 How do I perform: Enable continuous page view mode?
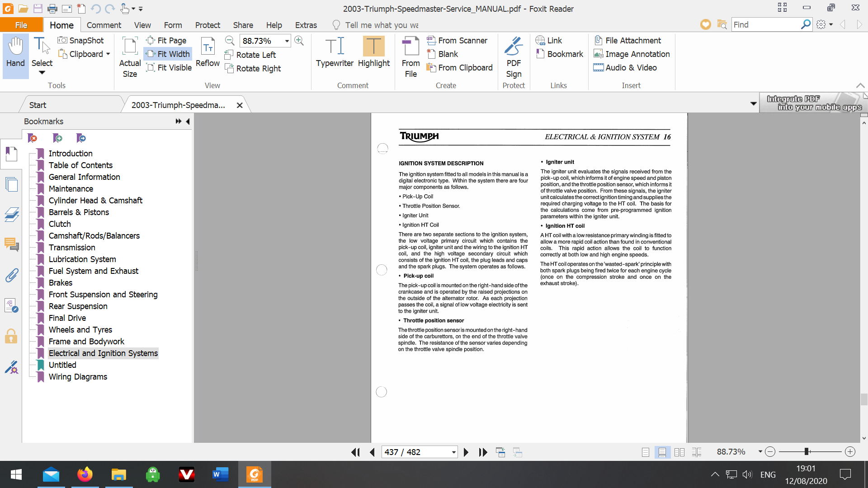(x=662, y=452)
